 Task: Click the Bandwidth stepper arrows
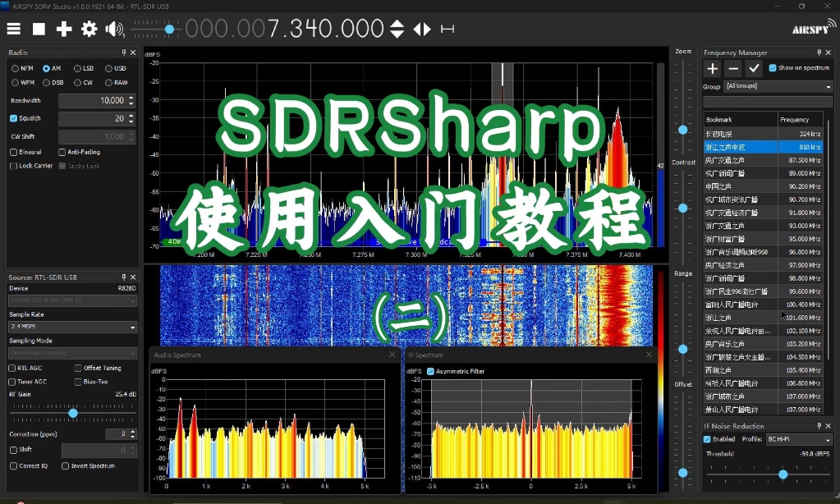pyautogui.click(x=131, y=100)
